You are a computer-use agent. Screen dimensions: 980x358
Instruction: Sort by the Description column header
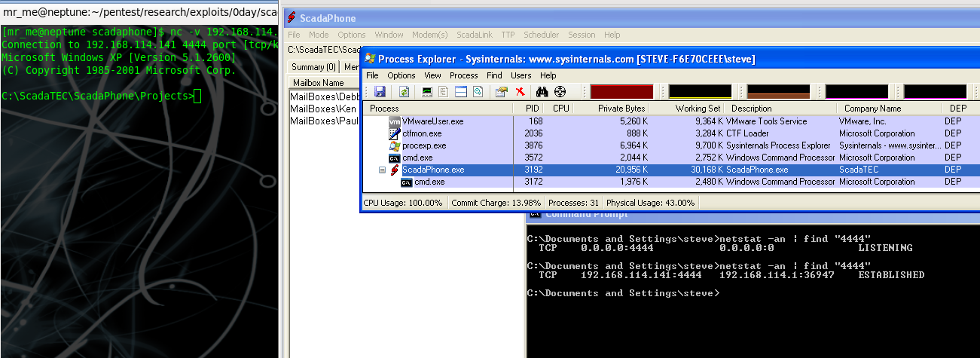click(x=781, y=109)
